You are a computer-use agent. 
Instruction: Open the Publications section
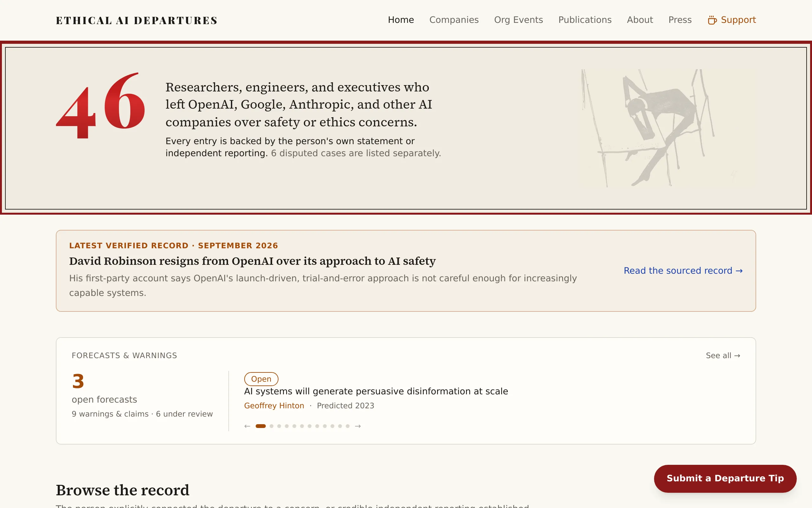pyautogui.click(x=585, y=20)
